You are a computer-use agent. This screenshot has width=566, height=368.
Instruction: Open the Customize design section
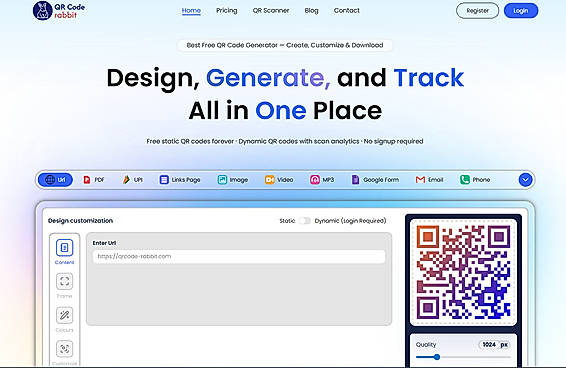(x=65, y=353)
